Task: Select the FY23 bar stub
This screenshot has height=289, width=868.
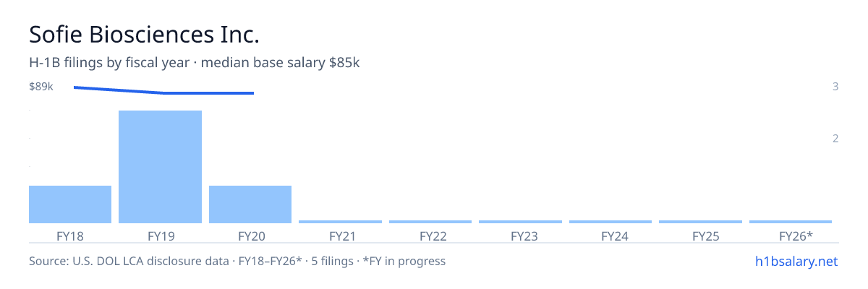Action: [x=520, y=222]
